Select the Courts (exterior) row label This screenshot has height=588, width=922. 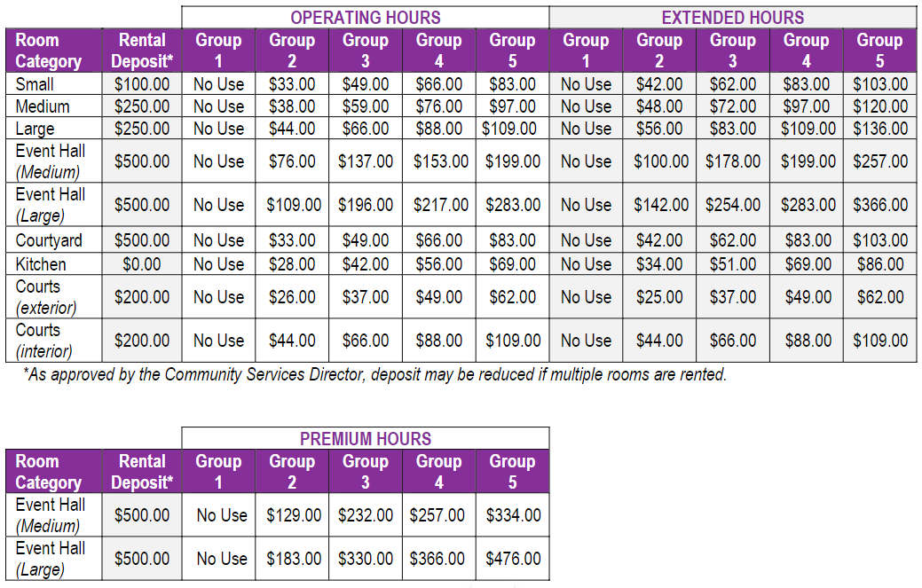coord(46,297)
